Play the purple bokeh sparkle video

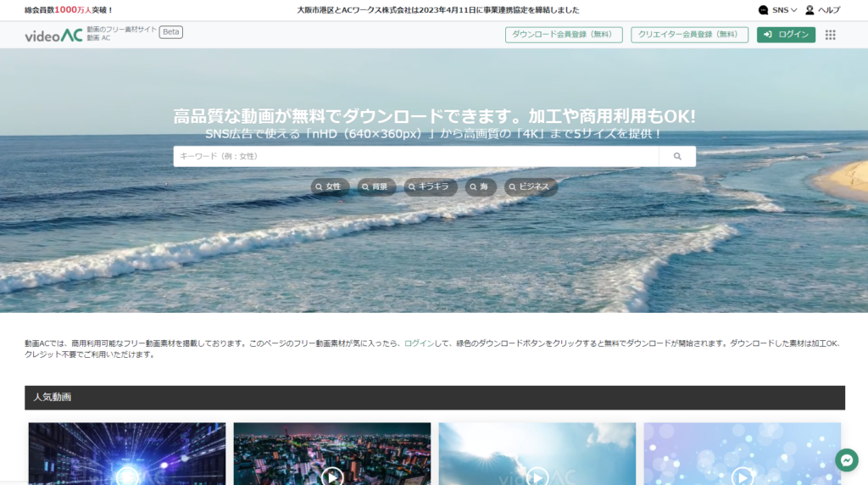[742, 477]
